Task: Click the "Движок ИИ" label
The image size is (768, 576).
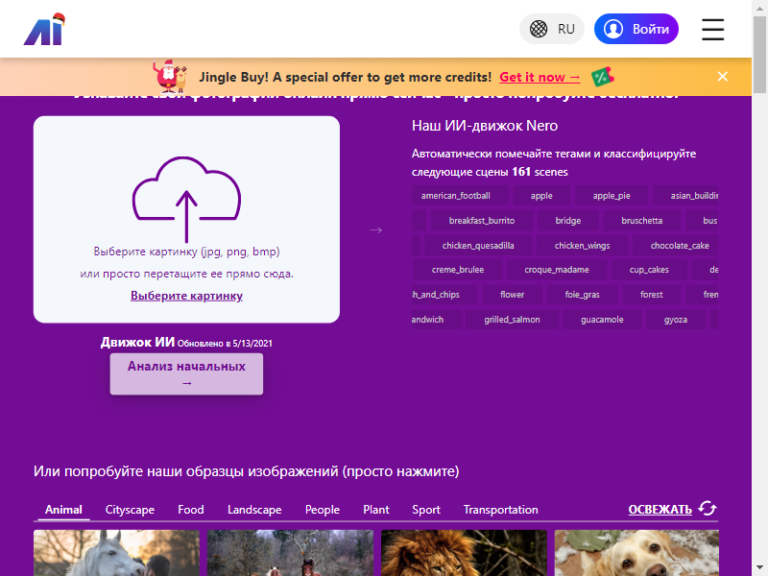Action: tap(138, 342)
